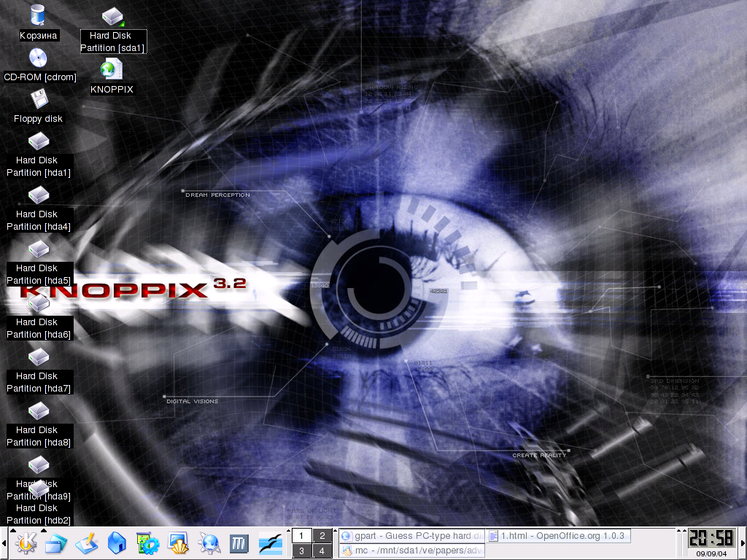Click the 09/09/04 date display

[711, 554]
